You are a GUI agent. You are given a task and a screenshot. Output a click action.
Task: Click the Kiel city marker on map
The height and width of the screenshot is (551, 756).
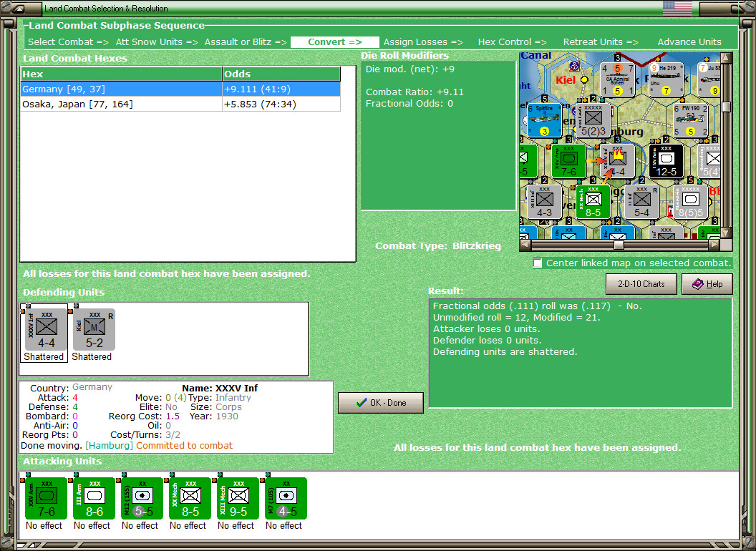click(584, 79)
